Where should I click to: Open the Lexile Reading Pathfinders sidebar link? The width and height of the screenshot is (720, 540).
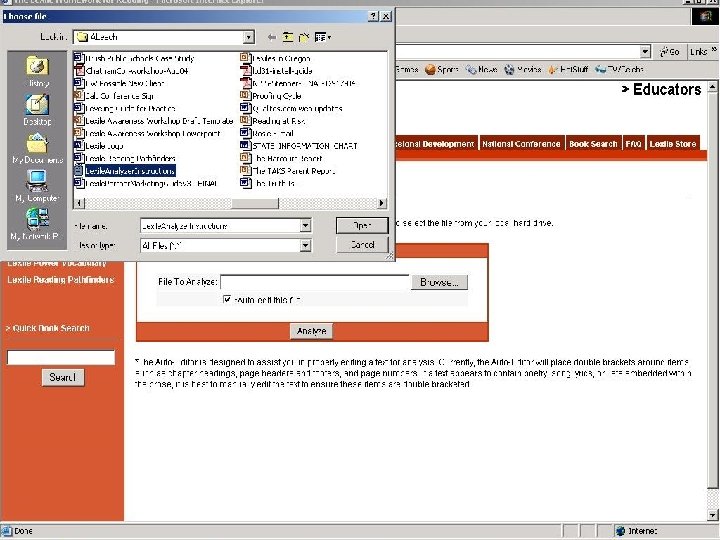tap(61, 280)
